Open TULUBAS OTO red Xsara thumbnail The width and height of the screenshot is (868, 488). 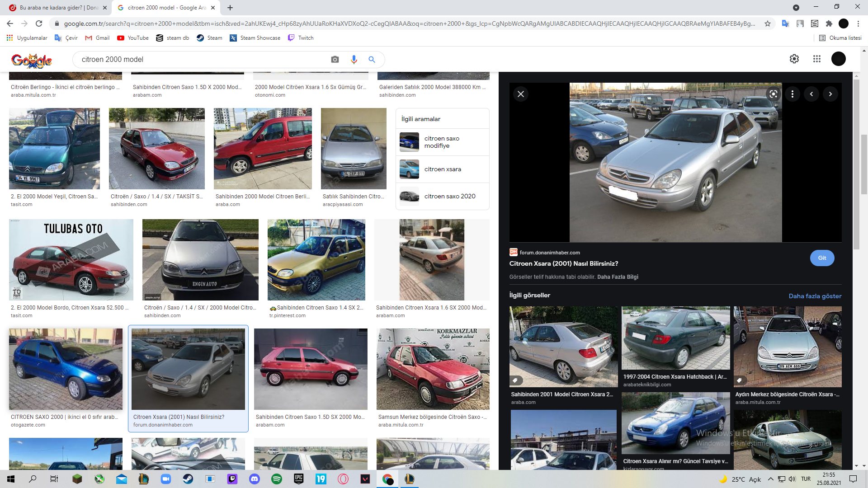point(71,260)
